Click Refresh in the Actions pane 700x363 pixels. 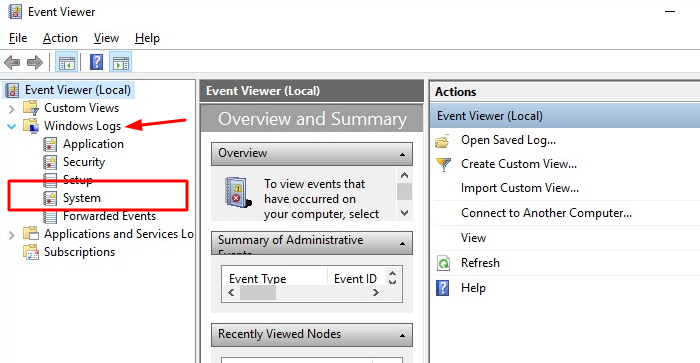(480, 263)
